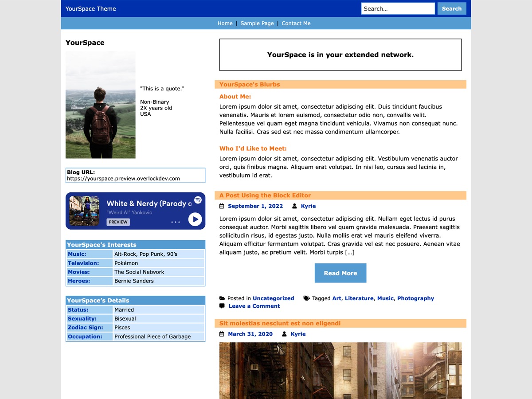Screen dimensions: 532x399
Task: Open the three-dot menu in the Spotify player
Action: pyautogui.click(x=176, y=222)
